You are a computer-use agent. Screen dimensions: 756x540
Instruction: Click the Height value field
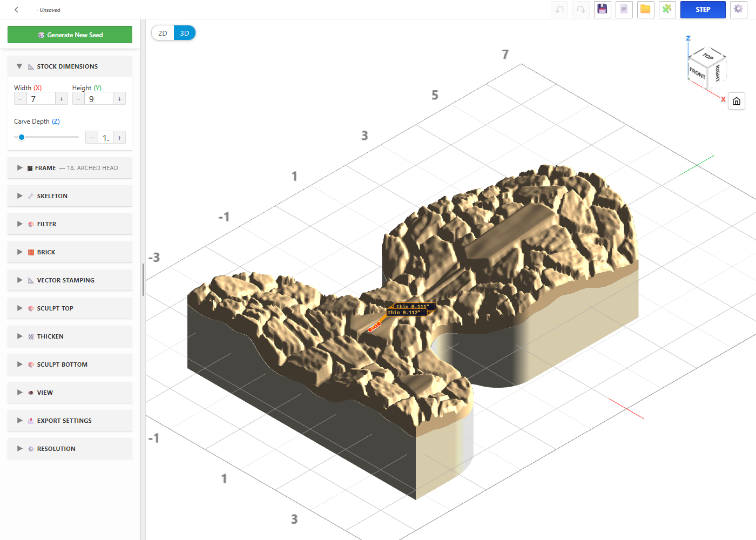[99, 99]
